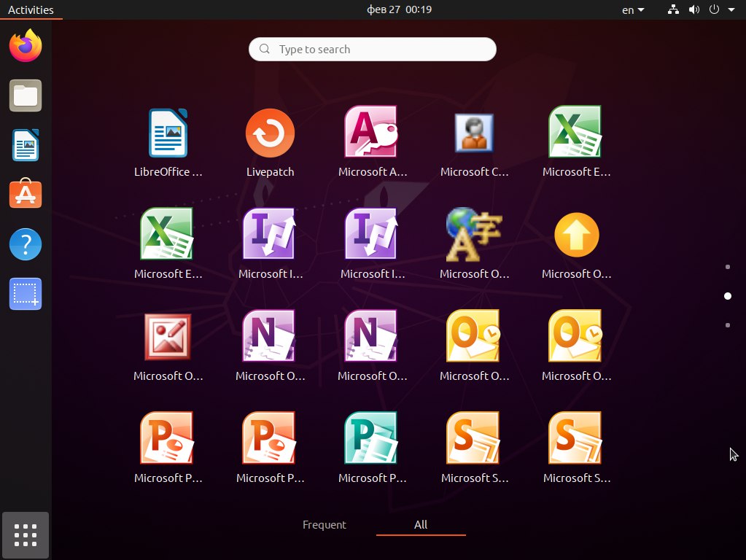Open the date and time menu
Viewport: 746px width, 560px height.
pos(399,9)
